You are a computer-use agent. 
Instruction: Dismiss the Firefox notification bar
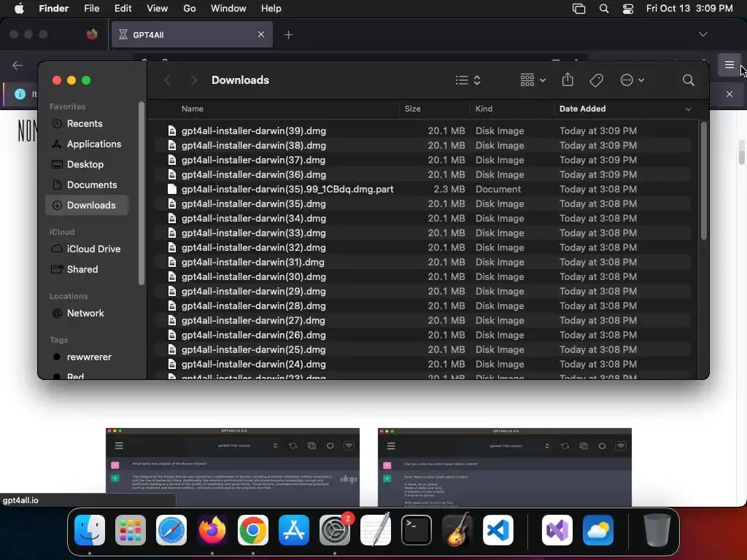(729, 94)
